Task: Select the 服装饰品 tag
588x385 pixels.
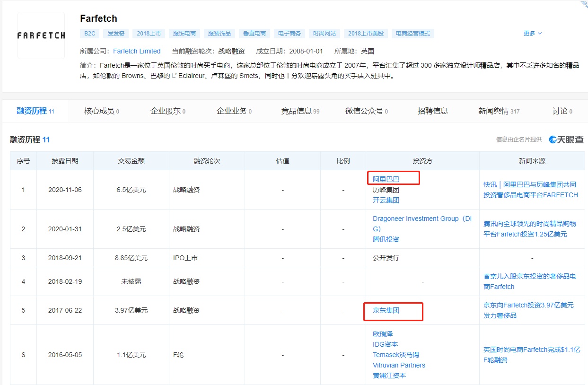Action: [x=219, y=34]
